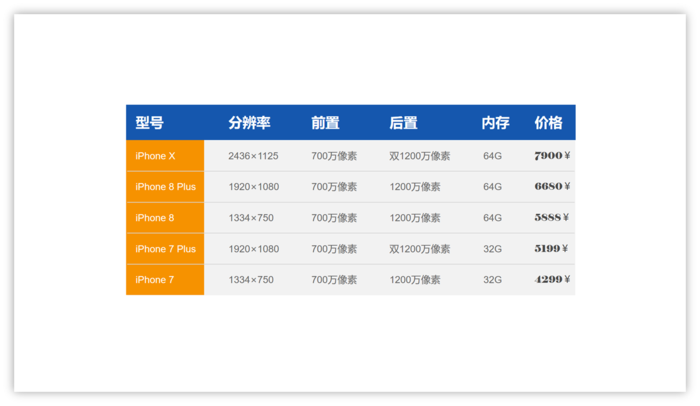Click iPhone 7 memory 32G
Viewport: 700px width, 406px height.
coord(492,280)
